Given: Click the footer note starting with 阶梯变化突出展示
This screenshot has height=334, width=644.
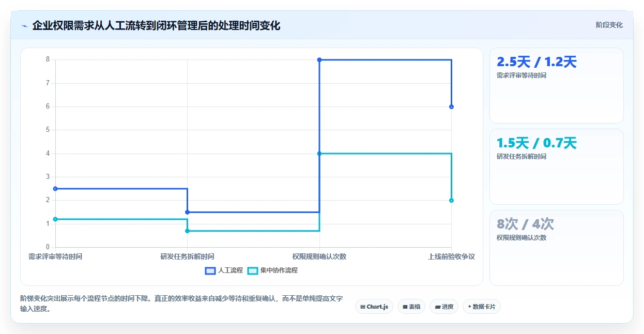Looking at the screenshot, I should 181,304.
